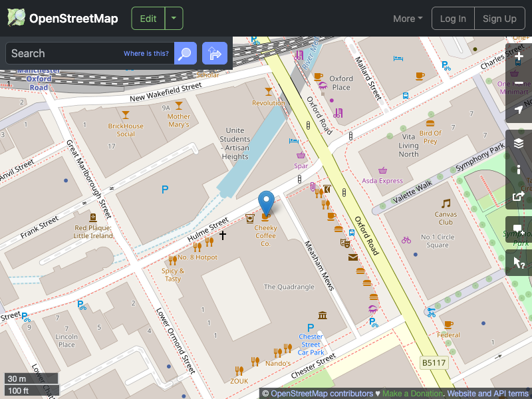The width and height of the screenshot is (532, 399).
Task: Open the More dropdown menu
Action: (x=407, y=19)
